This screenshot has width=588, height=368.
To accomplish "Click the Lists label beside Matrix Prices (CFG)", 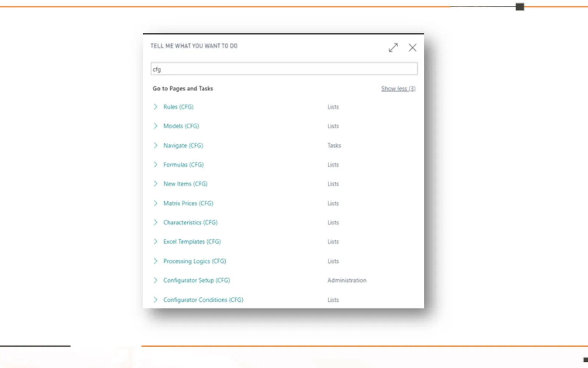I will 333,203.
